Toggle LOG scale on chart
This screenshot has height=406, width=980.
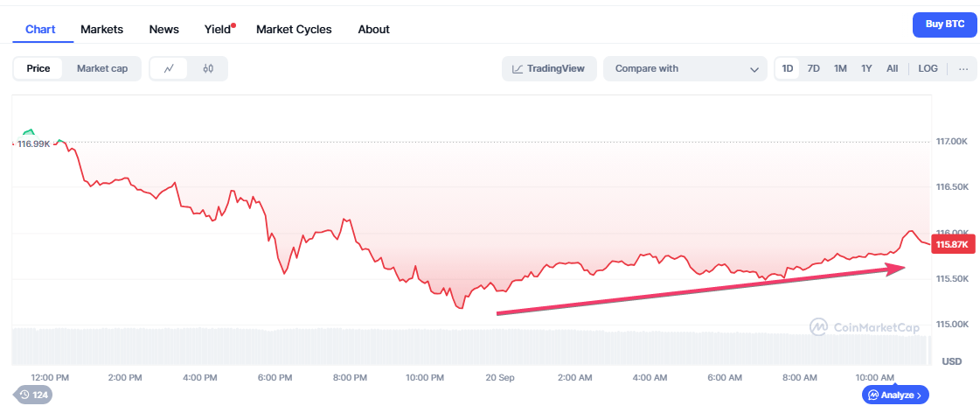928,69
